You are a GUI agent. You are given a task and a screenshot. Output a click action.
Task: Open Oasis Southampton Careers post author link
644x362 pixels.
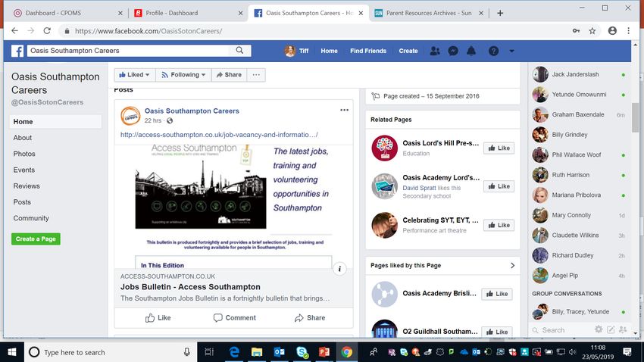click(x=192, y=111)
